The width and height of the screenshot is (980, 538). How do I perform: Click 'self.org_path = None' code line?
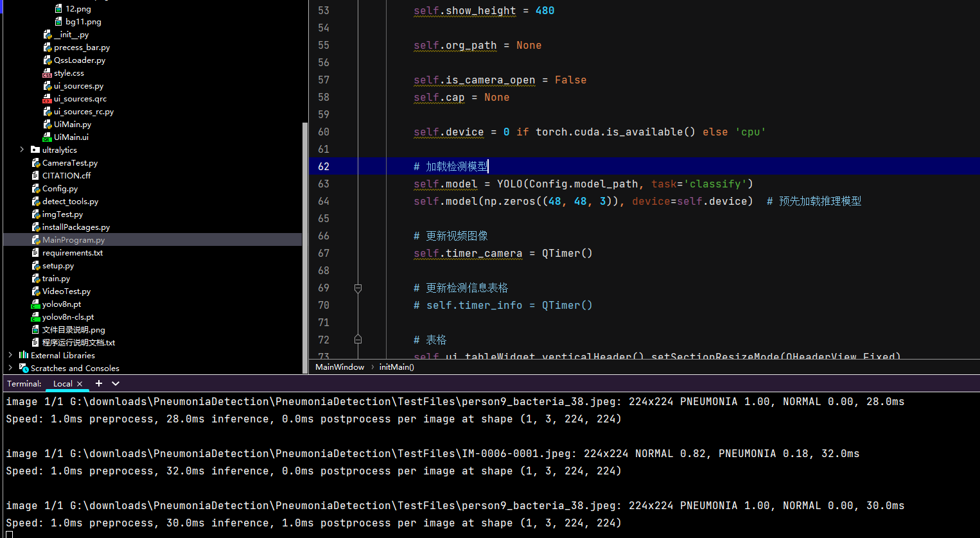(x=477, y=45)
